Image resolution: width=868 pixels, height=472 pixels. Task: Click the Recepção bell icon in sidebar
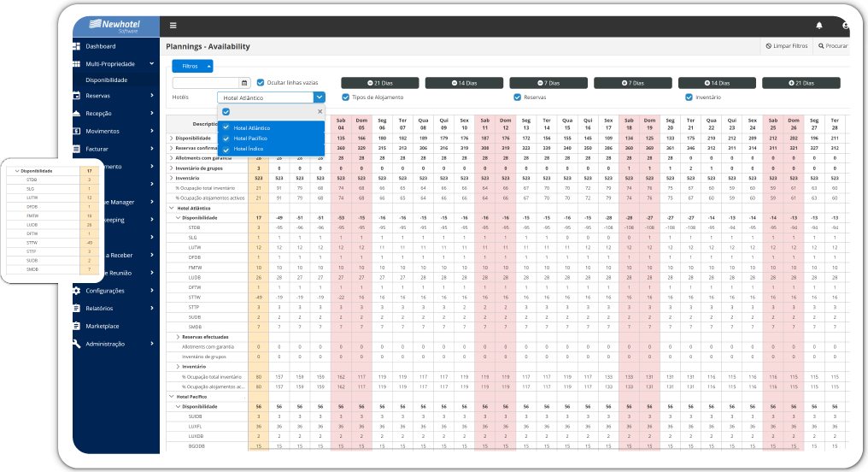click(x=77, y=114)
